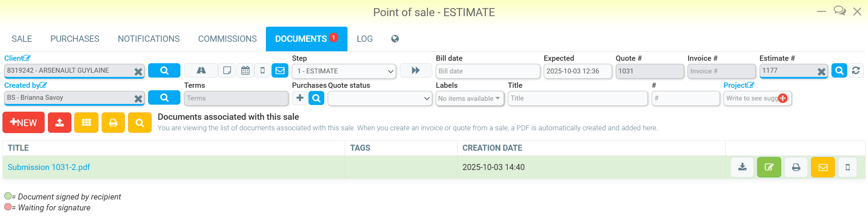Click the envelope icon next to Client
Screen dimensions: 868x216
tap(280, 71)
